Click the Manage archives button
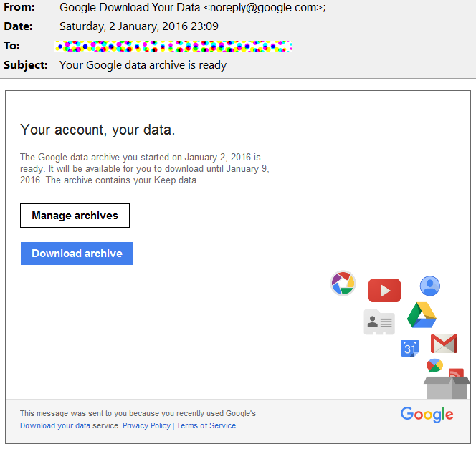Image resolution: width=476 pixels, height=449 pixels. tap(75, 216)
